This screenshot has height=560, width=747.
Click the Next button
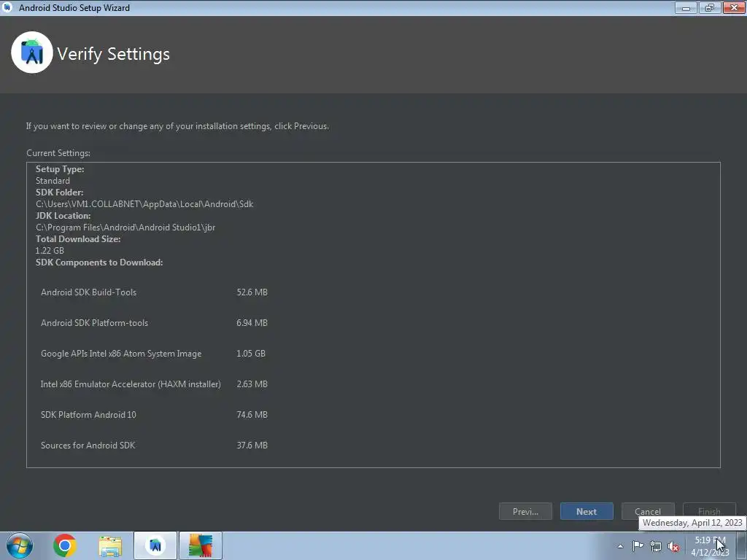(x=587, y=511)
